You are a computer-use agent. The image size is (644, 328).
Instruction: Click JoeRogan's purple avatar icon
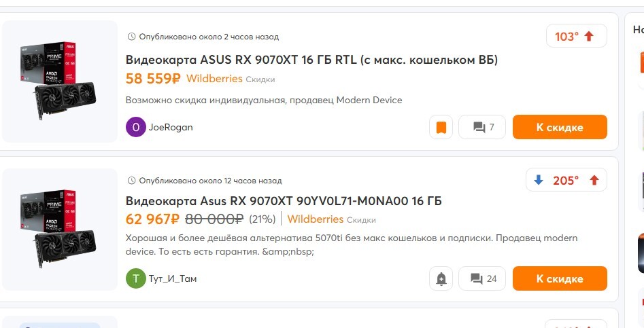coord(136,127)
